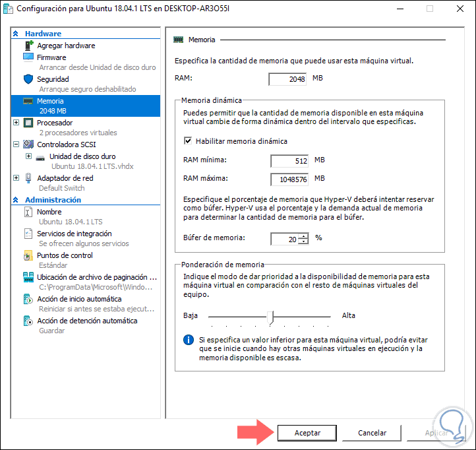Image resolution: width=476 pixels, height=450 pixels.
Task: Click in the RAM máxima field
Action: [x=289, y=179]
